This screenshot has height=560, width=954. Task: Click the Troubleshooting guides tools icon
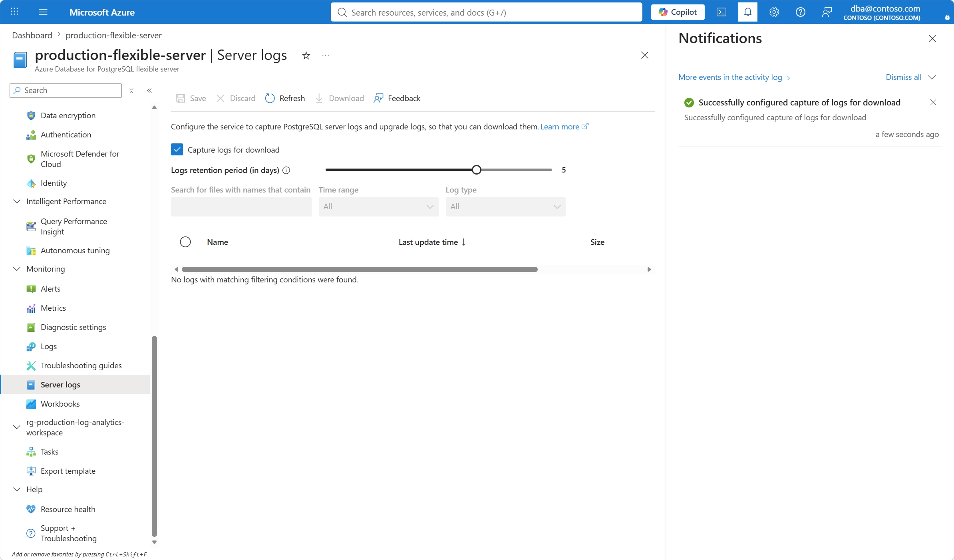(31, 365)
